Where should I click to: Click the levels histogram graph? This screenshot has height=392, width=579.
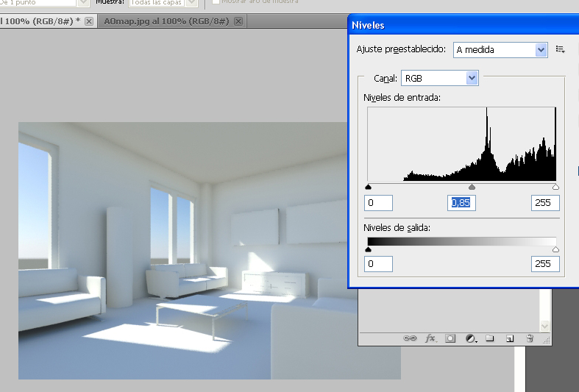[x=461, y=144]
